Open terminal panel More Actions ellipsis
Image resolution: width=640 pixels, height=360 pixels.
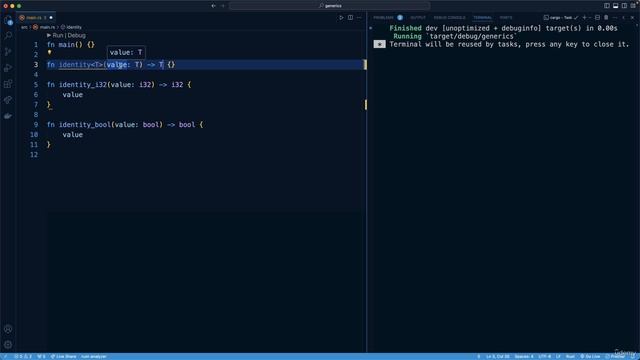[x=615, y=18]
